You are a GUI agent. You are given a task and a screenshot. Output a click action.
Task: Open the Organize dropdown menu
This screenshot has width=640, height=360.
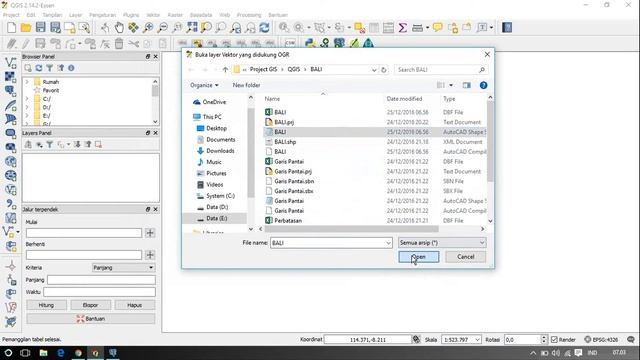[204, 85]
